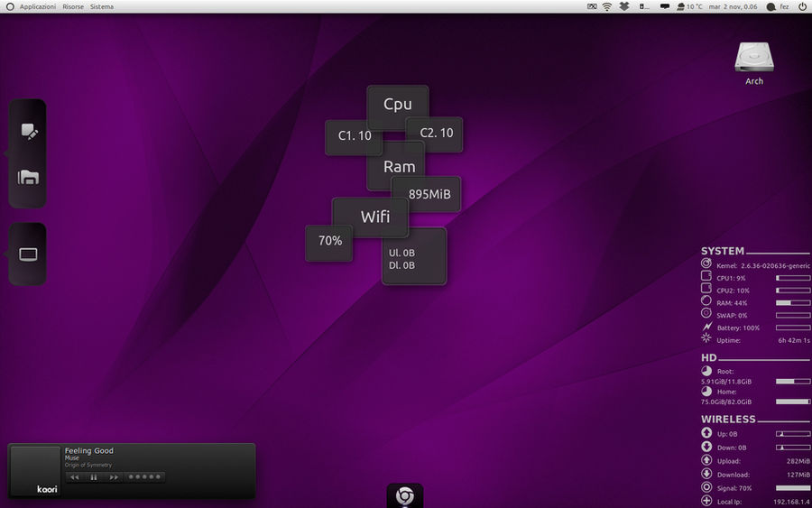Click the battery indicator in top panel

click(643, 6)
